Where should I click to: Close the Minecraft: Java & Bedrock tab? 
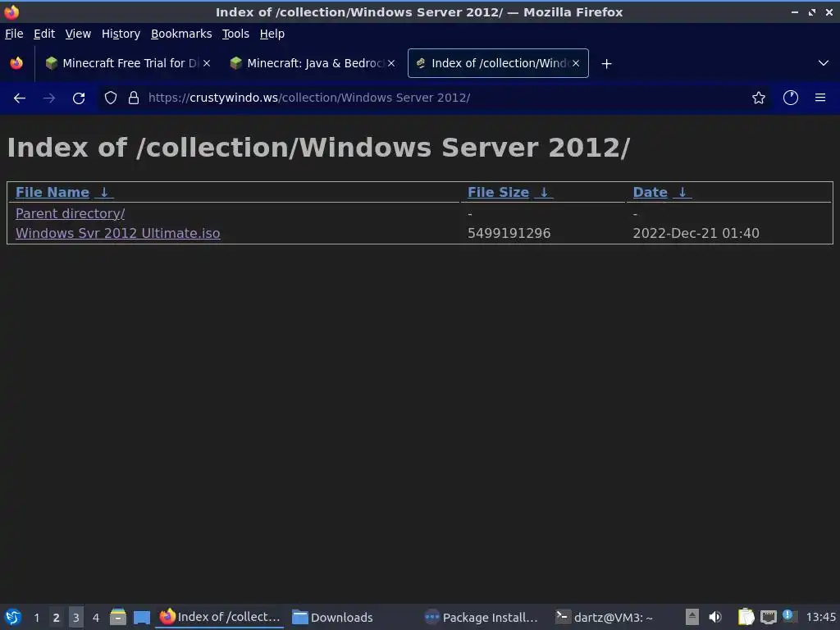(391, 63)
